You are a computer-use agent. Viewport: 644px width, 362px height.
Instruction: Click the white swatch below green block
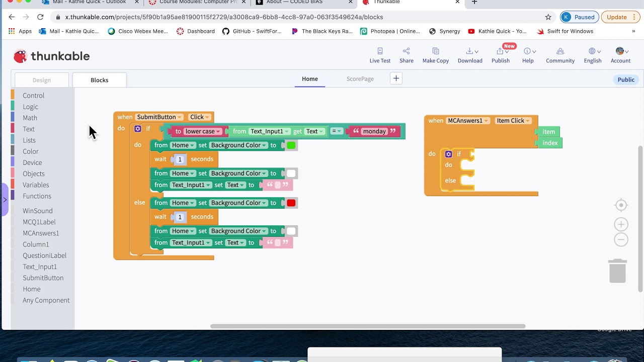291,173
